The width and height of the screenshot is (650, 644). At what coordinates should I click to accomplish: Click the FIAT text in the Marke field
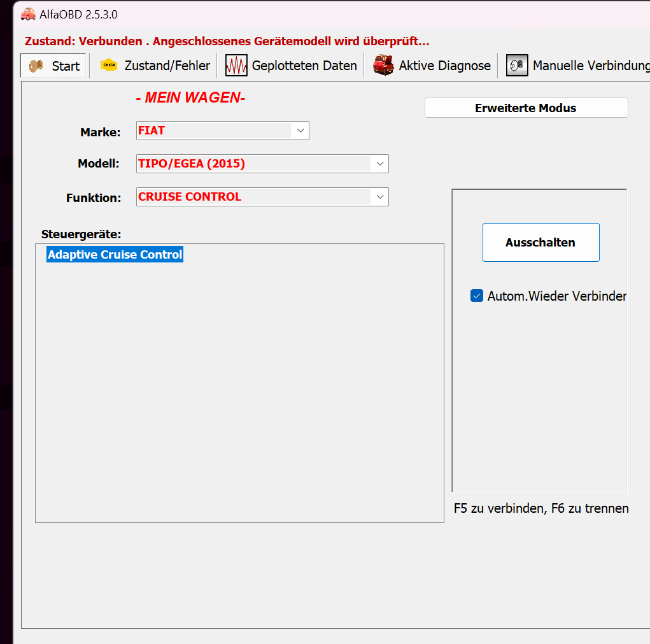[152, 131]
